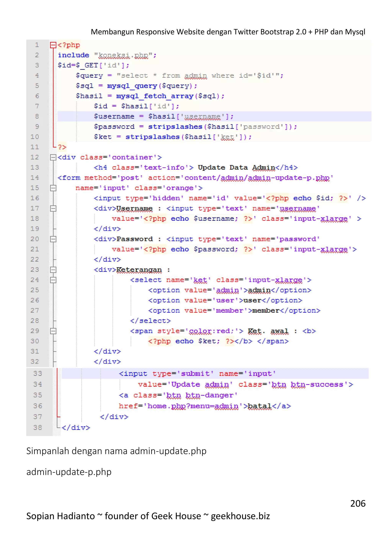
Task: Collapse the Keterangan div fold on line 23
Action: (53, 270)
